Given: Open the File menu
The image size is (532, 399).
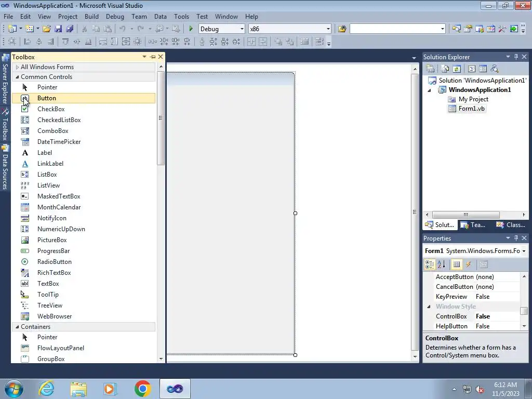Looking at the screenshot, I should click(x=8, y=16).
